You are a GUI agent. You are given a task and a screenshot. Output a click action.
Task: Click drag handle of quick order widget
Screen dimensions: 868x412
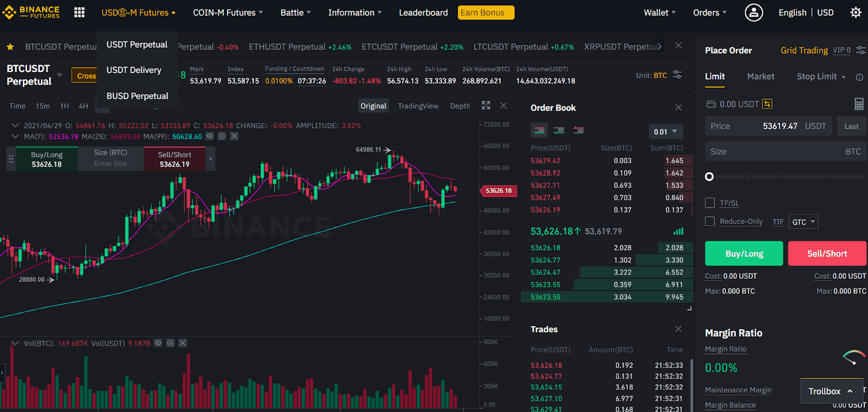(x=11, y=159)
